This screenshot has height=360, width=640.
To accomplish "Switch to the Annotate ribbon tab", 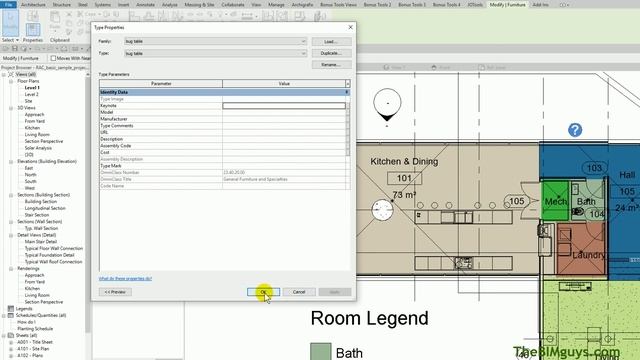I will click(x=145, y=4).
